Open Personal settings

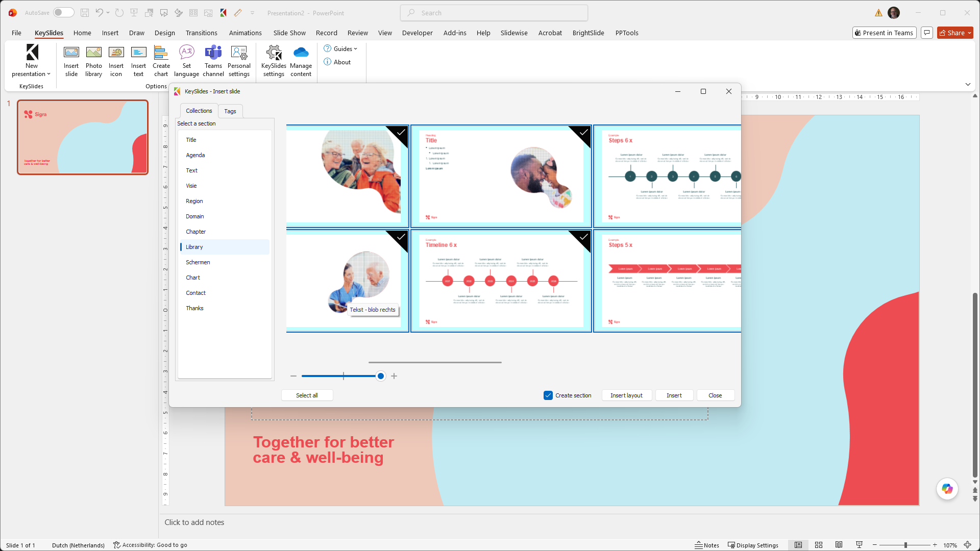[x=239, y=61]
